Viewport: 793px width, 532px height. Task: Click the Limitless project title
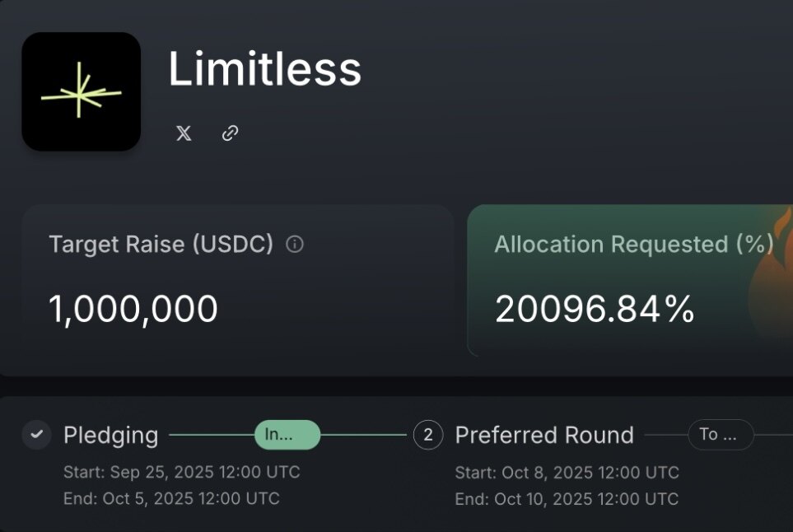coord(264,69)
